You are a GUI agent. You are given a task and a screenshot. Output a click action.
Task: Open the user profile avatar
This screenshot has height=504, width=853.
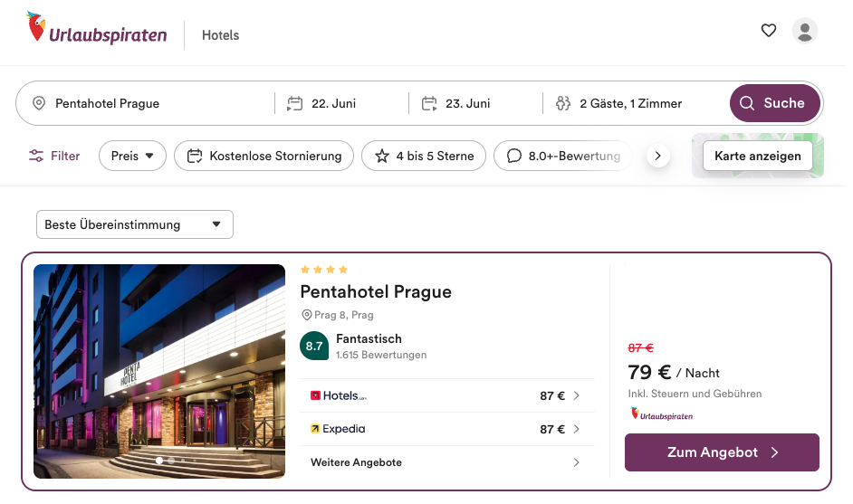pos(805,31)
